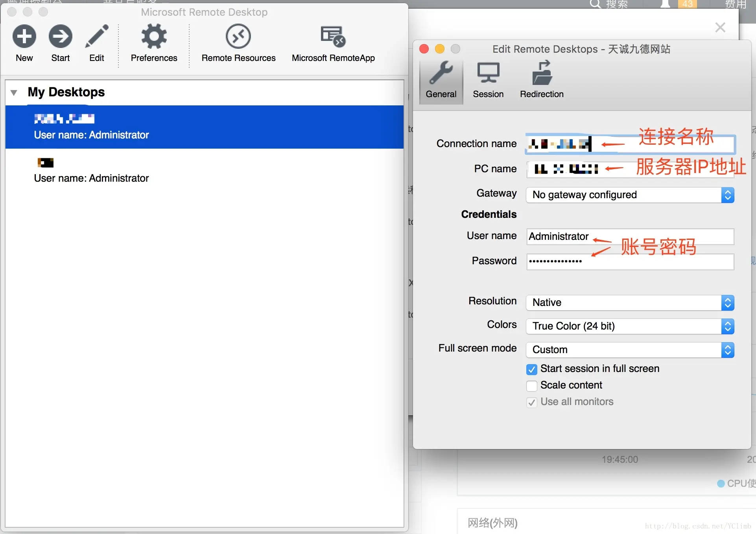Switch to the Session tab
Screen dimensions: 756x534
pyautogui.click(x=488, y=81)
